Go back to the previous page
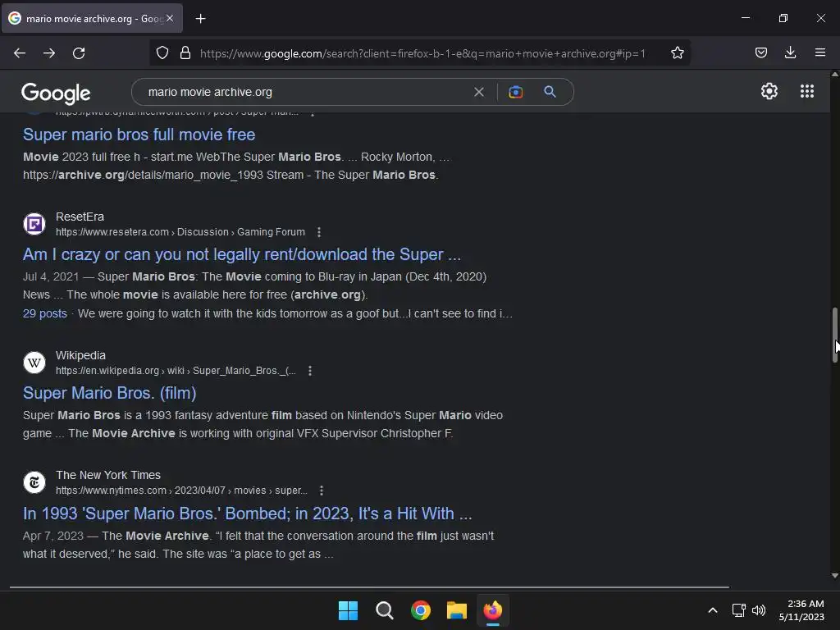 (x=20, y=53)
